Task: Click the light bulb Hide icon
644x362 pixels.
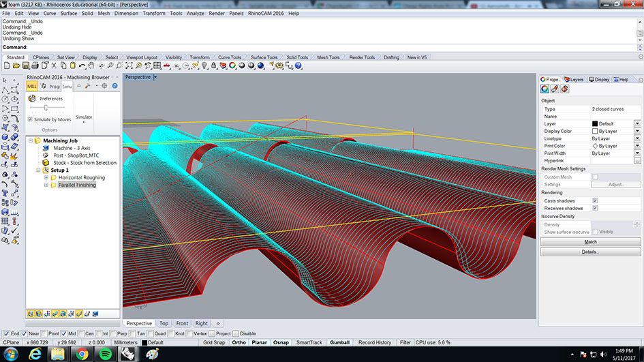Action: coord(204,65)
